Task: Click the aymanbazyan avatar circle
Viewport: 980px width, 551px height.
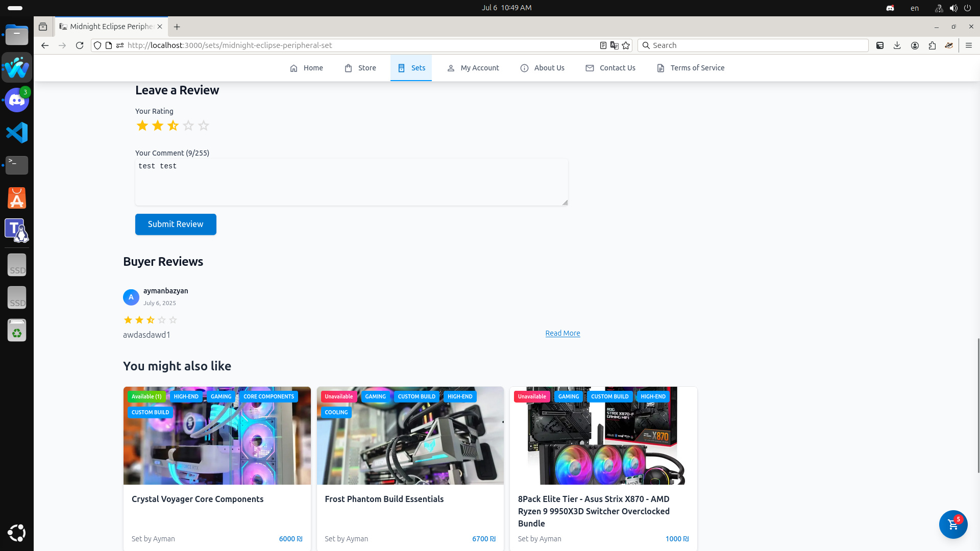Action: click(131, 297)
